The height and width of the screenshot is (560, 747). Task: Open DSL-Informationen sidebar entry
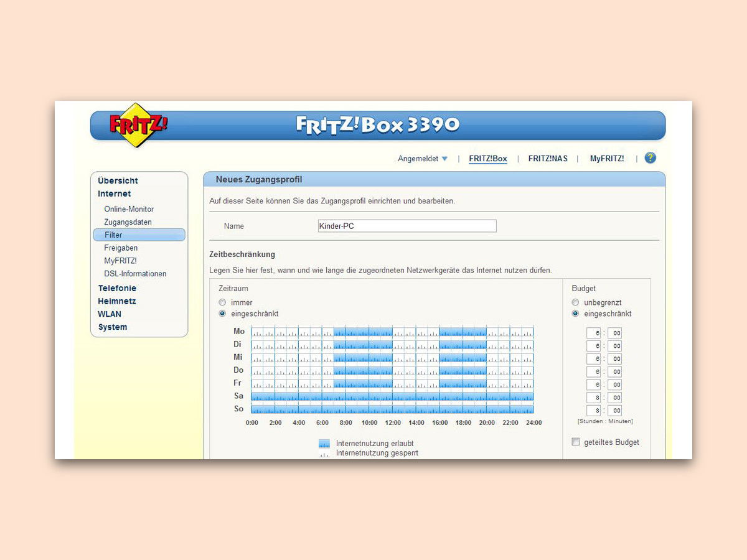point(135,274)
